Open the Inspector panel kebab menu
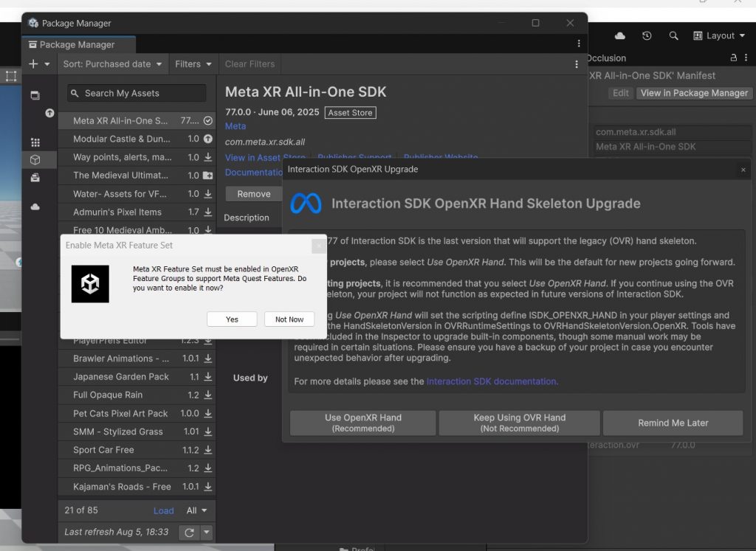The height and width of the screenshot is (551, 756). click(746, 58)
